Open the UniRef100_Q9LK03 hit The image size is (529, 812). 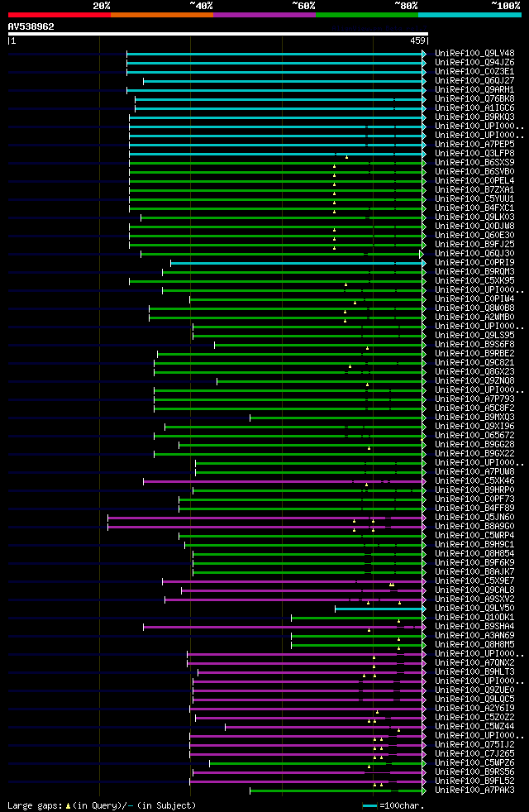point(474,217)
